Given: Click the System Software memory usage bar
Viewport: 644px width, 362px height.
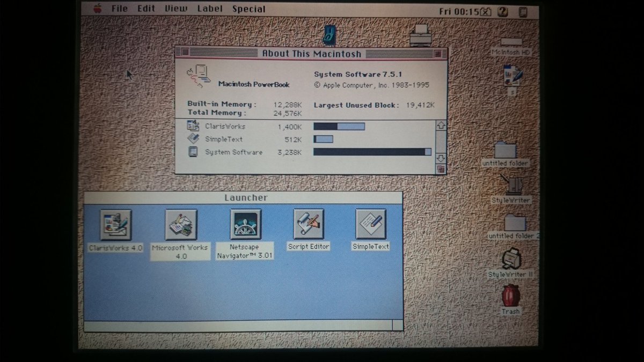Looking at the screenshot, I should (x=372, y=152).
